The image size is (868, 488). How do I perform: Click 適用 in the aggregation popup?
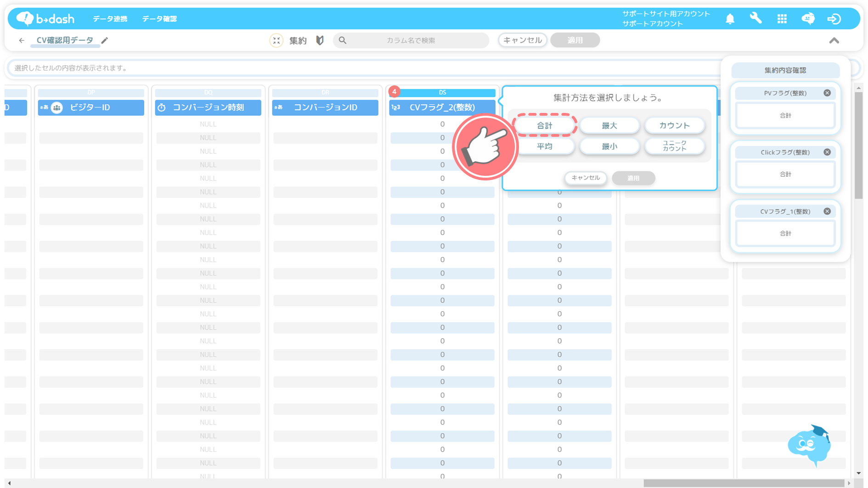tap(633, 178)
